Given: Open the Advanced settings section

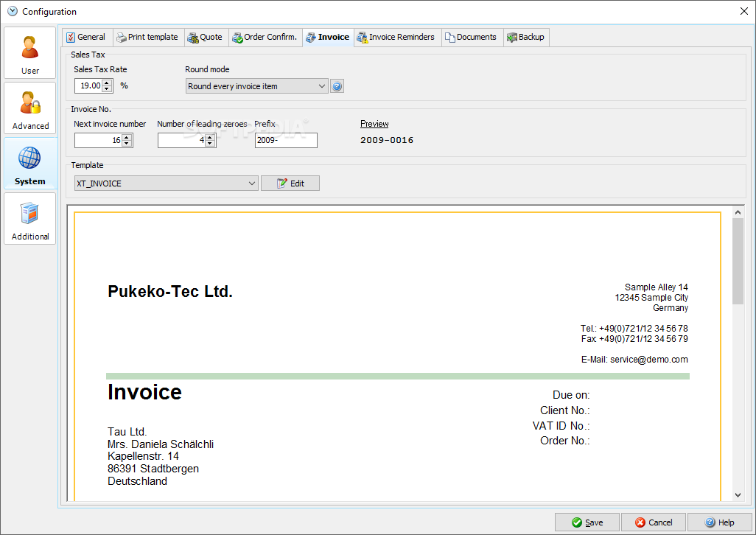Looking at the screenshot, I should pos(30,108).
